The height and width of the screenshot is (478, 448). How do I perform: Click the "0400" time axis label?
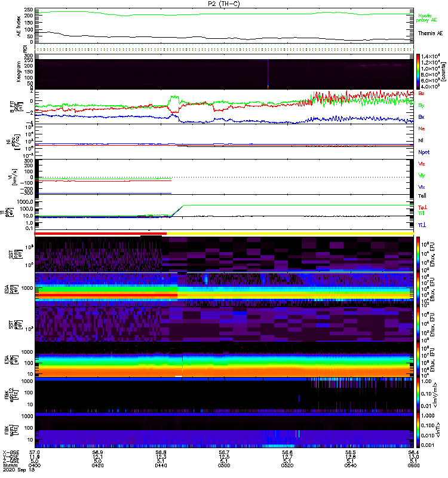[35, 465]
